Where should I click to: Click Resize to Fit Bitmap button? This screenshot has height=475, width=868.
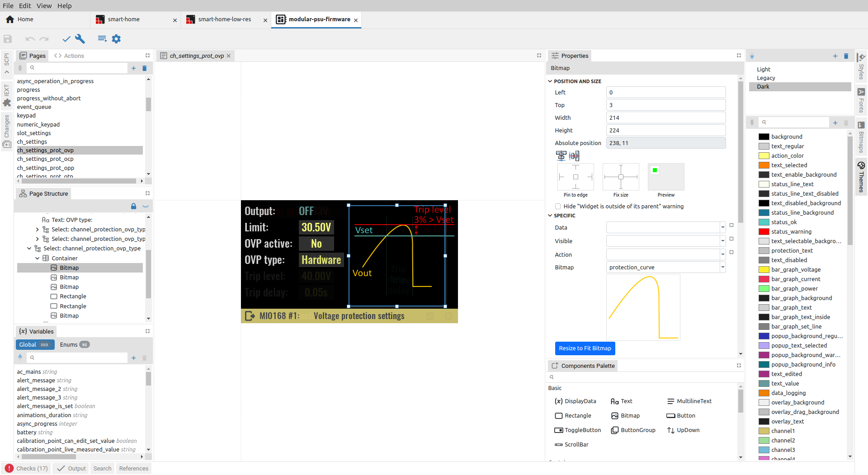pos(585,348)
